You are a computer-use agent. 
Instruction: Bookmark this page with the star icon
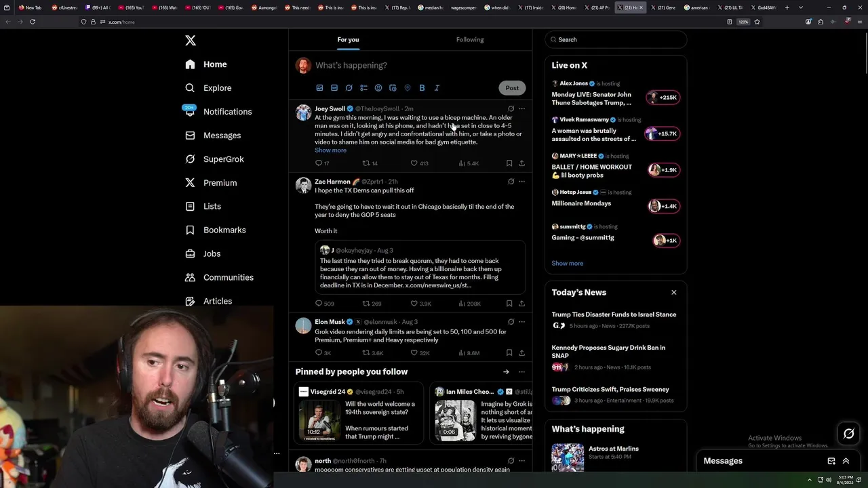coord(757,22)
